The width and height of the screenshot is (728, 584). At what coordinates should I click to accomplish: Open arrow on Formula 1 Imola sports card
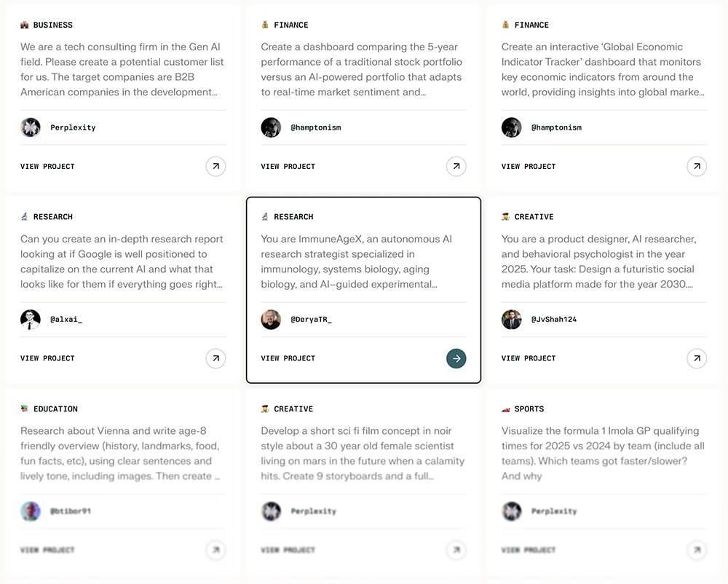[x=697, y=550]
